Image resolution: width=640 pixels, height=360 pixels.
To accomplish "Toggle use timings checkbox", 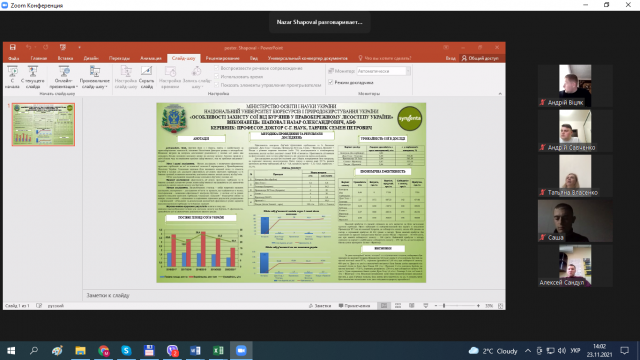I will [x=216, y=76].
